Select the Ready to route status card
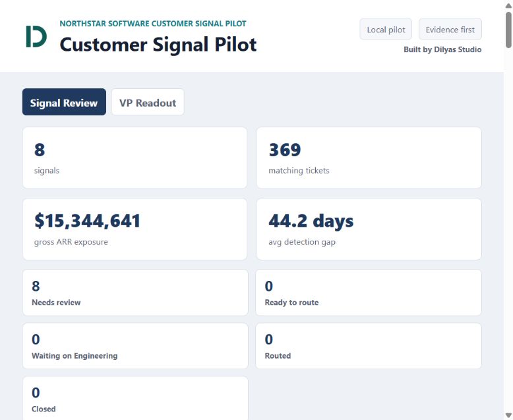Image resolution: width=513 pixels, height=420 pixels. coord(369,293)
